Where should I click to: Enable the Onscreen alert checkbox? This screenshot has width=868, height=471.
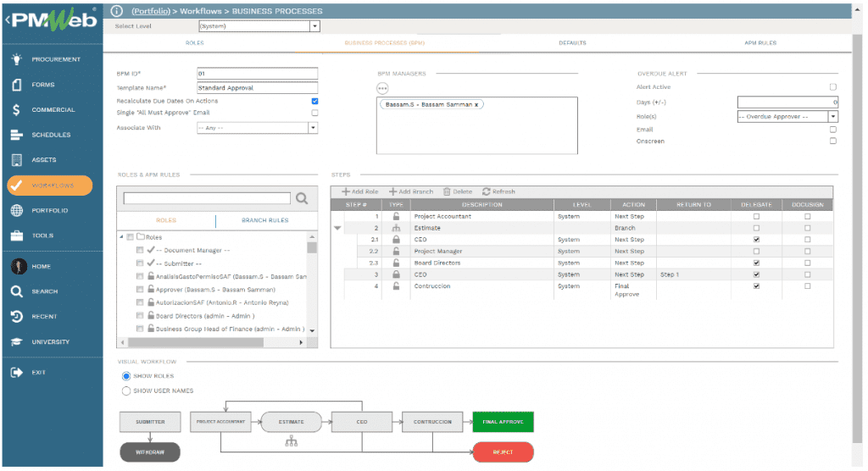[x=833, y=141]
